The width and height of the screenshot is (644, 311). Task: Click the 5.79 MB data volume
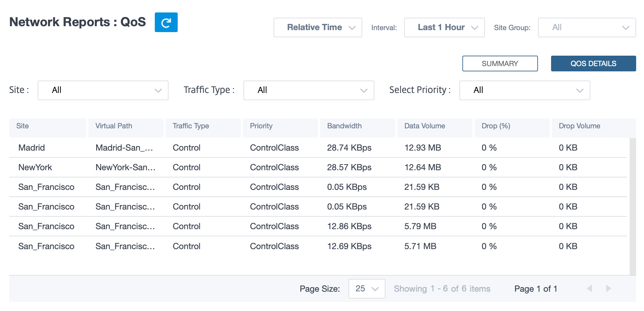pos(420,226)
